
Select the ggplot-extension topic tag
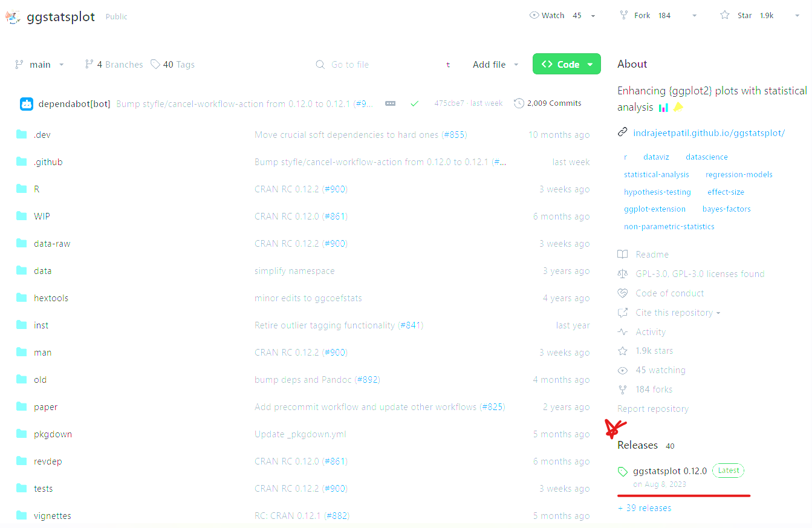(x=655, y=209)
